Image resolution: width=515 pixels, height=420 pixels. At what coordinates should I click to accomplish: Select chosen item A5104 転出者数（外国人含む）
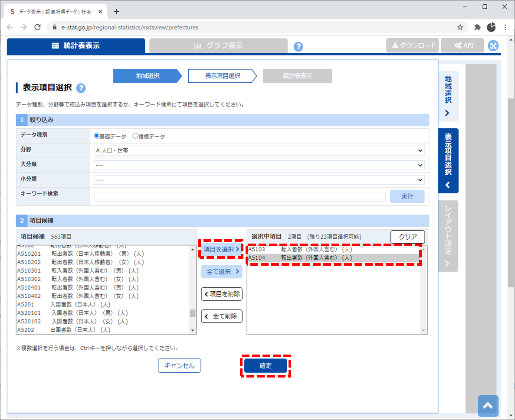coord(334,258)
